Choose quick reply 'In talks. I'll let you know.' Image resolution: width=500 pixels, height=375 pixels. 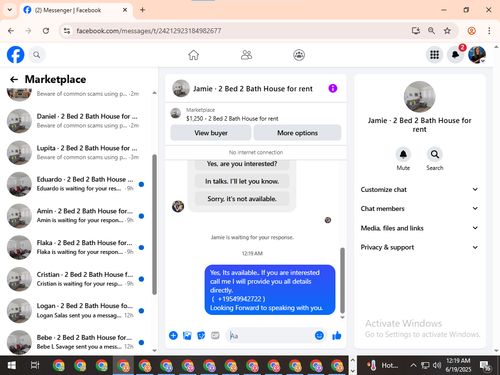click(242, 181)
